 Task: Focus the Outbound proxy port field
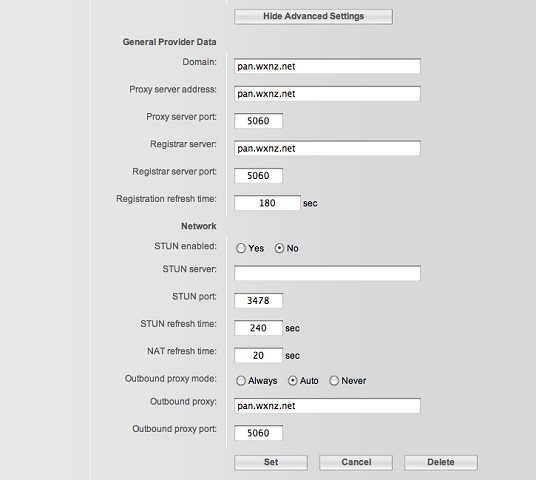[258, 433]
